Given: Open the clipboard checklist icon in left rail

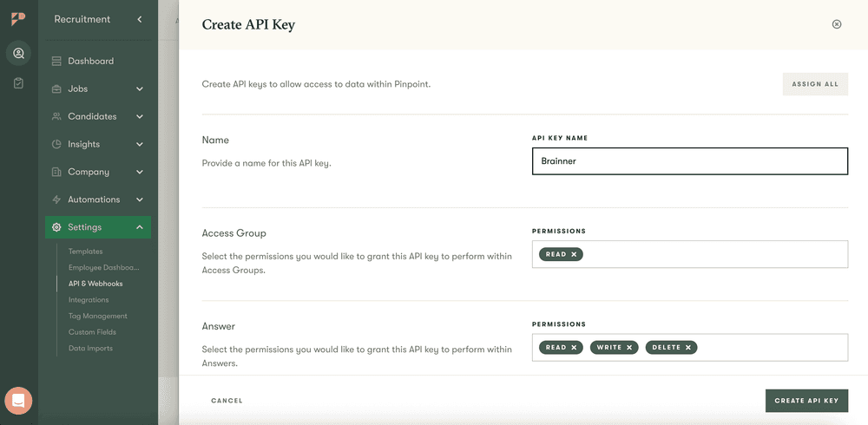Looking at the screenshot, I should point(18,83).
